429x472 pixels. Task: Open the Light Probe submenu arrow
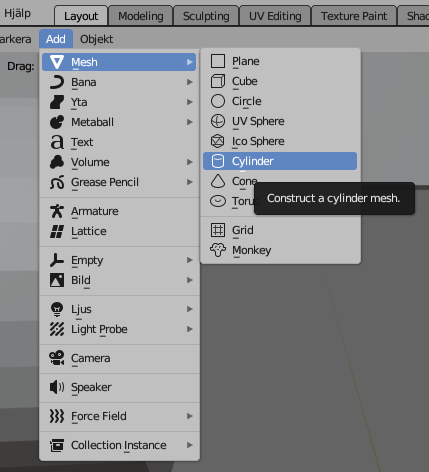pos(190,329)
